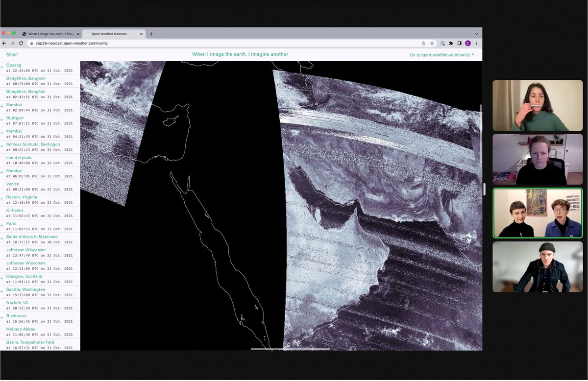Expand Mumbai 04:21:39 entry plus icon
This screenshot has width=588, height=381.
pyautogui.click(x=2, y=134)
